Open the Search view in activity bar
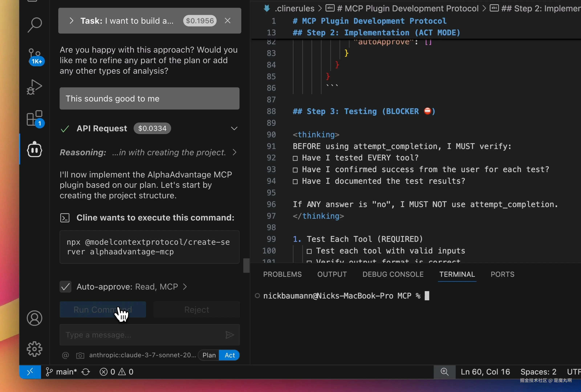This screenshot has height=392, width=581. tap(34, 25)
